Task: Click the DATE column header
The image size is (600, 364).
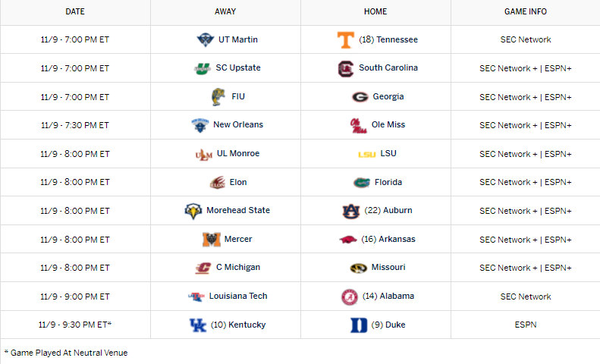Action: [75, 11]
